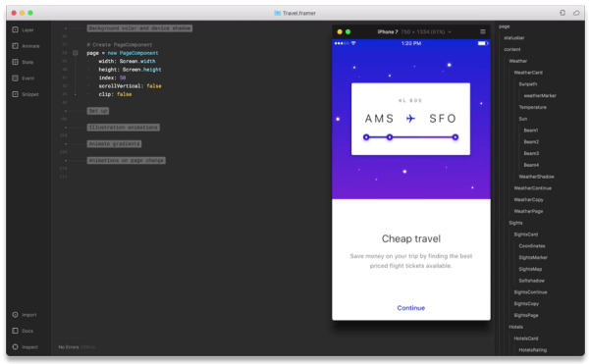
Task: Click the Import icon
Action: [x=15, y=315]
